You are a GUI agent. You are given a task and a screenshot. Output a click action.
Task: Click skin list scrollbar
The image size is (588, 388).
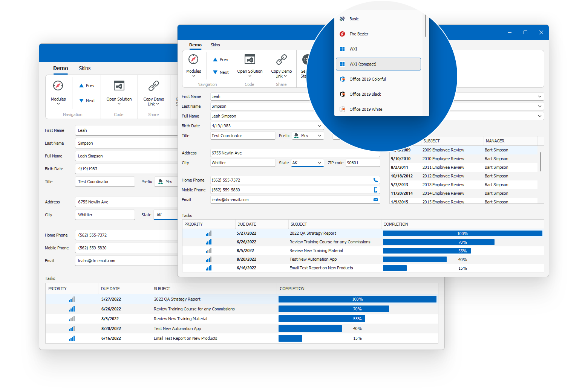tap(426, 26)
